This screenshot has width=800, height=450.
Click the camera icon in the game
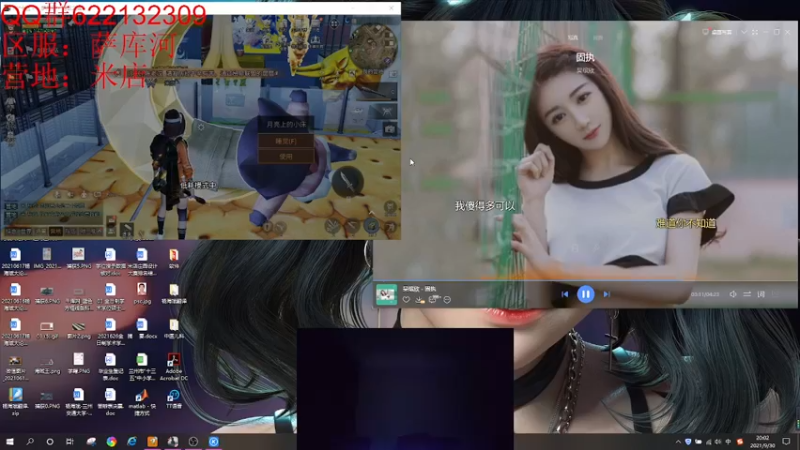[x=390, y=129]
